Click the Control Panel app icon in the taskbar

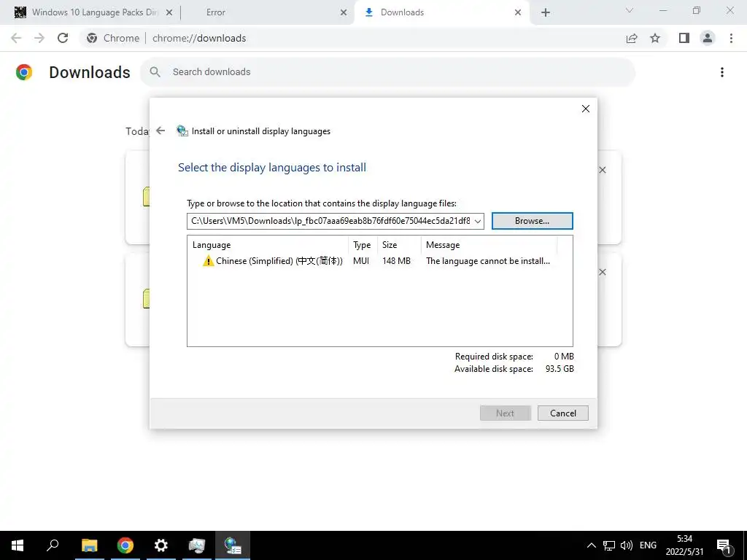coord(197,545)
